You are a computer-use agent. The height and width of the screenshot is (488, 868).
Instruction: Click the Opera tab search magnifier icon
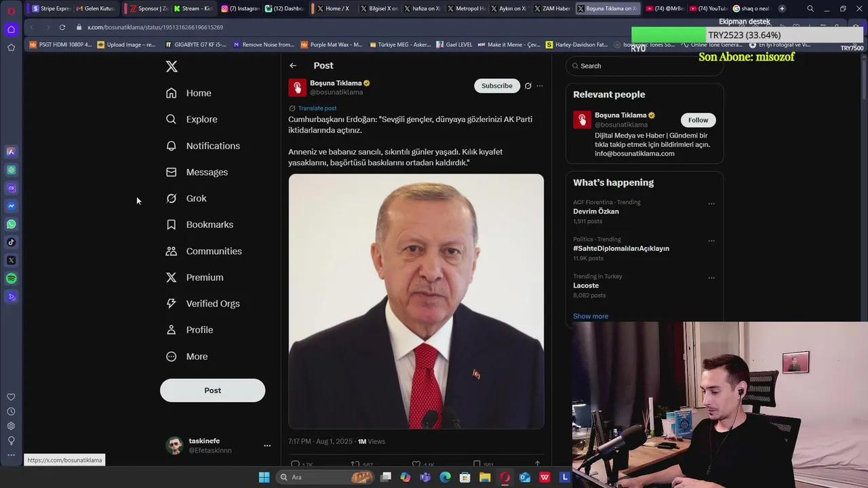tap(810, 9)
